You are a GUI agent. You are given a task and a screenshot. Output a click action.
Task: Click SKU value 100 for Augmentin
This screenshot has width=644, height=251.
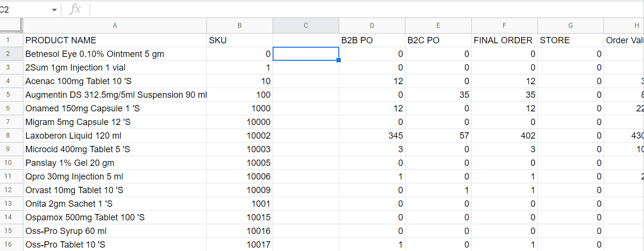239,95
